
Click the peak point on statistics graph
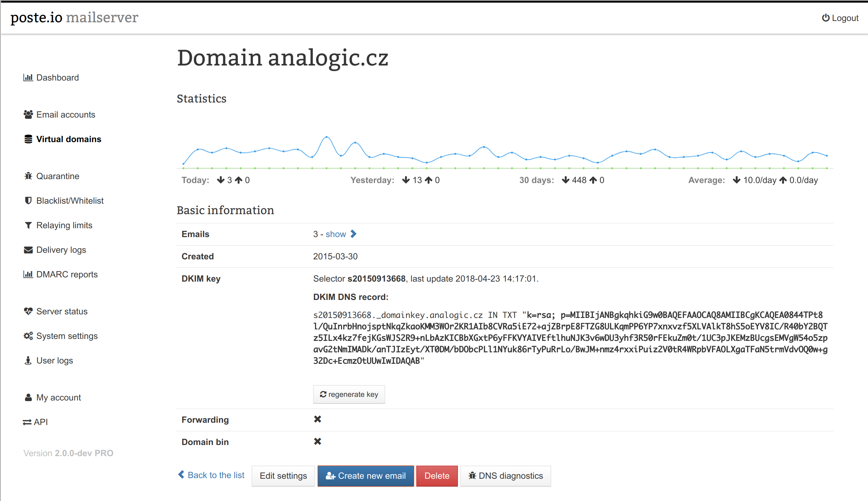326,137
